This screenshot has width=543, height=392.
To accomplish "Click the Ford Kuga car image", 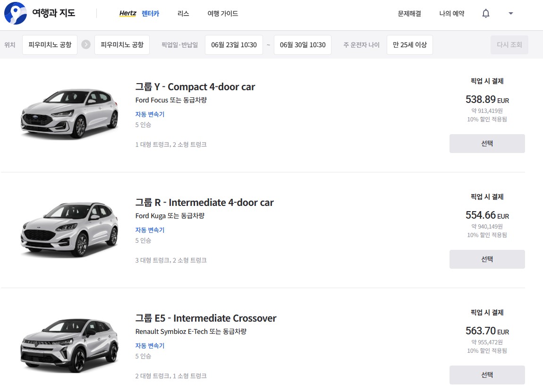I will (69, 230).
